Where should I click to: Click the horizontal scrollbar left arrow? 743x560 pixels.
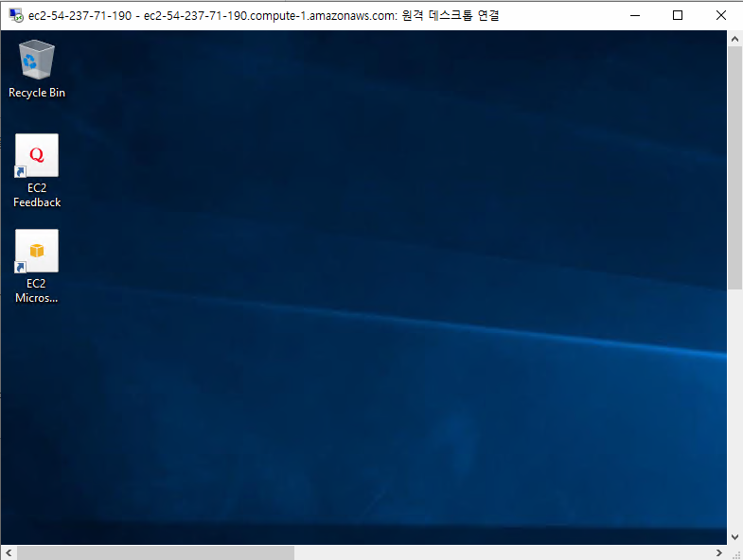(x=9, y=552)
